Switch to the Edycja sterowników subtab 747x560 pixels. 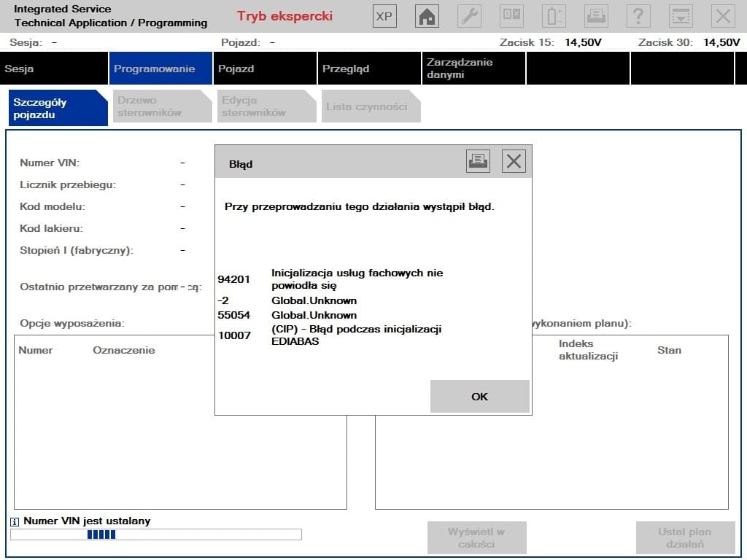tap(266, 106)
